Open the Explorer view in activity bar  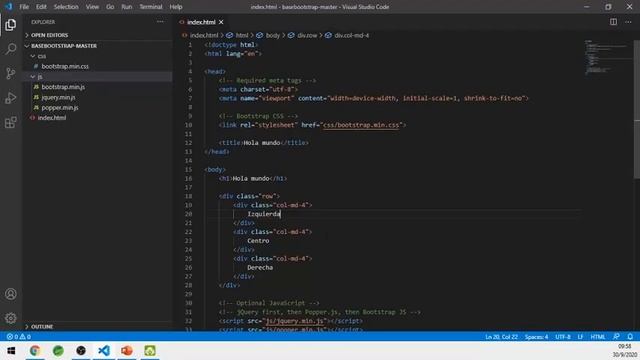click(11, 25)
